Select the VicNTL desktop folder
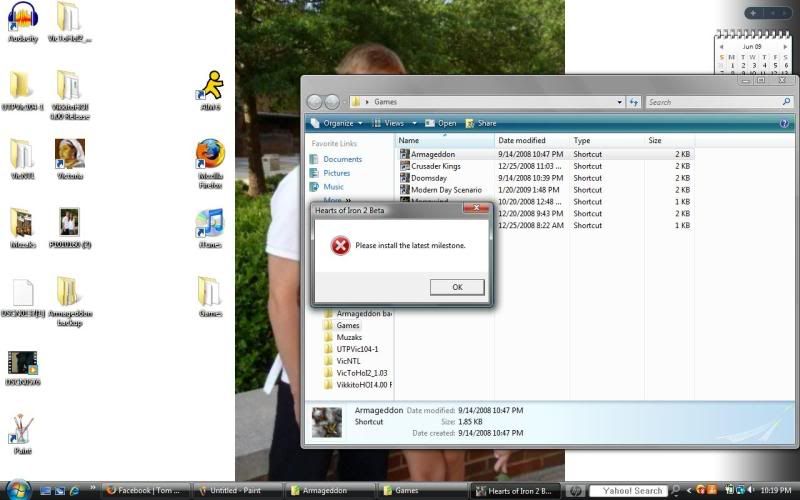Screen dimensions: 800x500 pyautogui.click(x=22, y=159)
